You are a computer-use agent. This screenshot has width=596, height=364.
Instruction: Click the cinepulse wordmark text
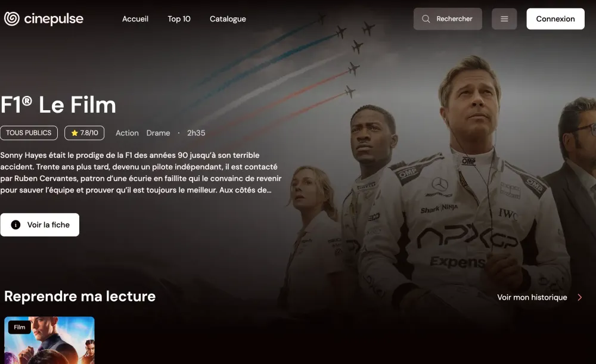pyautogui.click(x=54, y=19)
